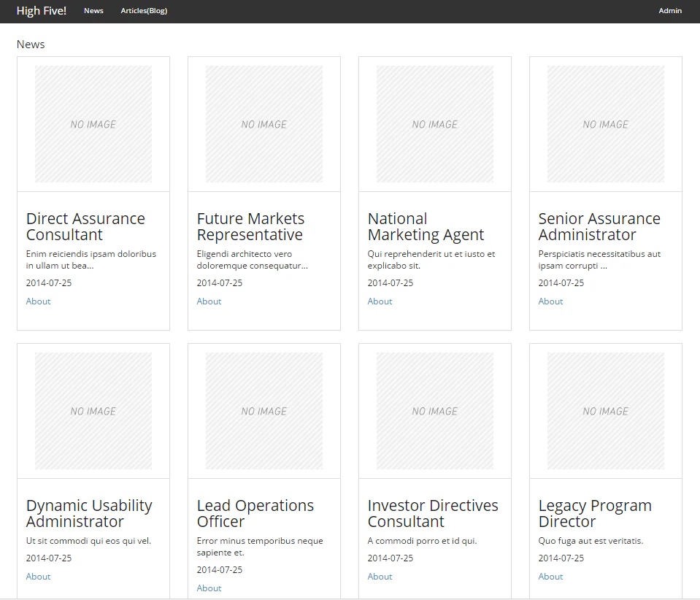Click the 'Qui reprehenderit ut et iusto' summary

pos(431,259)
